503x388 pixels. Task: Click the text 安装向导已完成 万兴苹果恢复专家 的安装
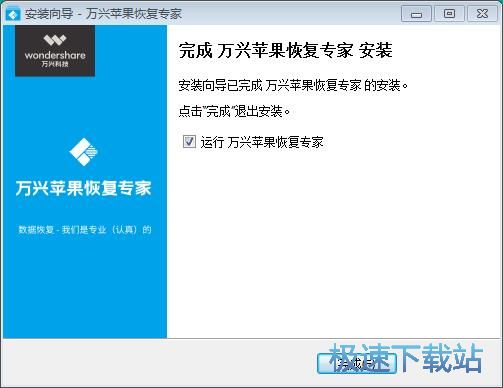tap(293, 86)
